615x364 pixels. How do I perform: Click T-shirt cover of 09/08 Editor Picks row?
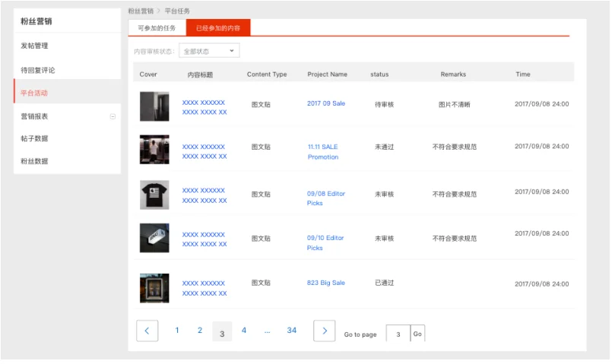[154, 195]
